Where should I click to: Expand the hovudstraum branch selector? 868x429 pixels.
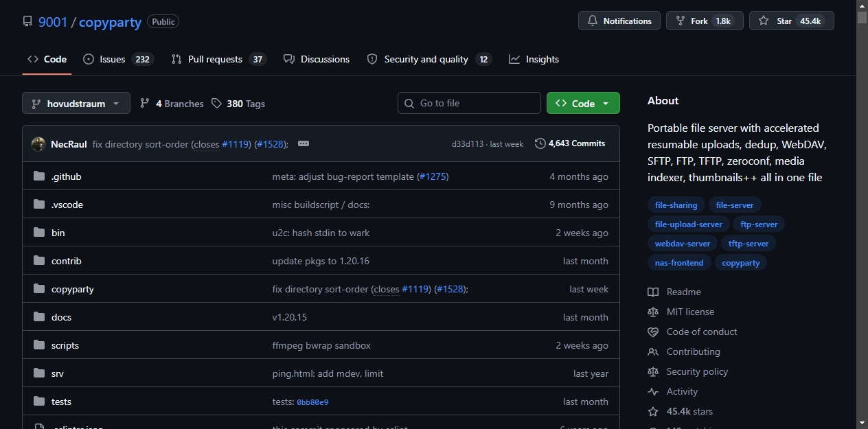coord(76,104)
